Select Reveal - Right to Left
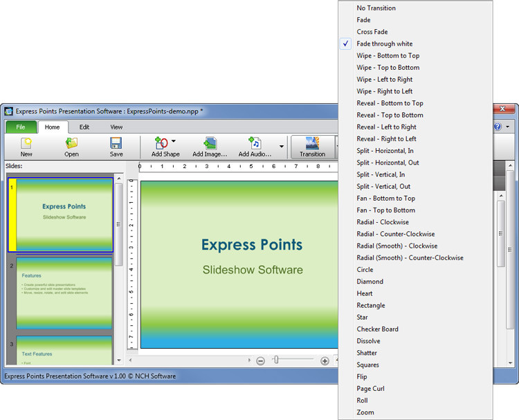519x420 pixels. 415,139
